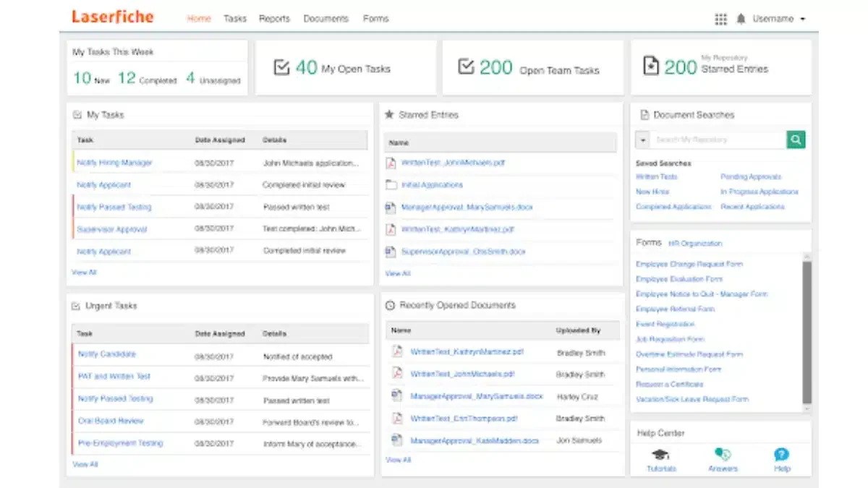Click the Forms list scrollbar

[807, 333]
